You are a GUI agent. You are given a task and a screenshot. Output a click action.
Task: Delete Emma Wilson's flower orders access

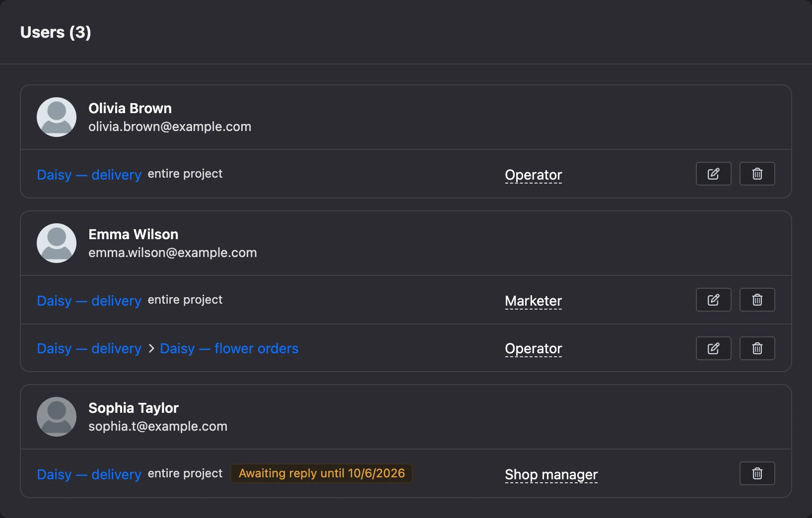(x=757, y=348)
